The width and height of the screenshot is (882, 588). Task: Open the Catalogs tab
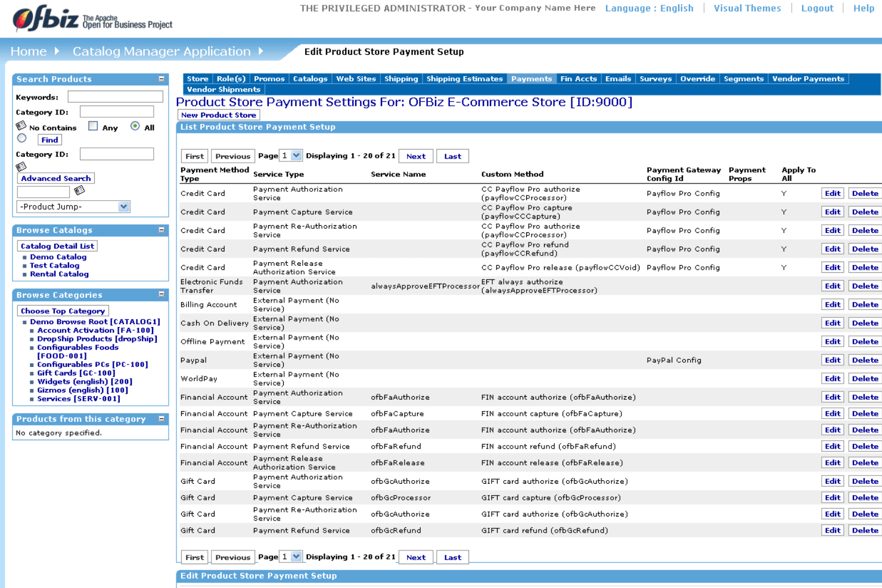click(310, 79)
